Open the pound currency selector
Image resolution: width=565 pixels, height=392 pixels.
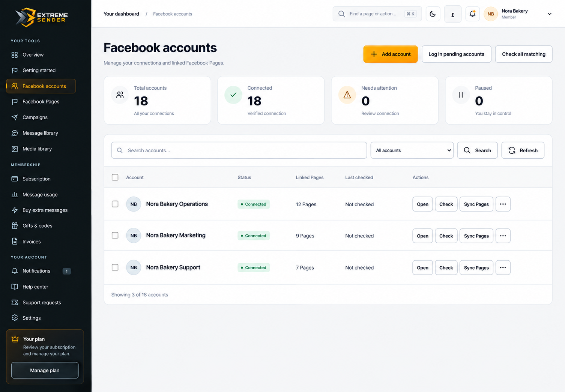click(x=453, y=14)
